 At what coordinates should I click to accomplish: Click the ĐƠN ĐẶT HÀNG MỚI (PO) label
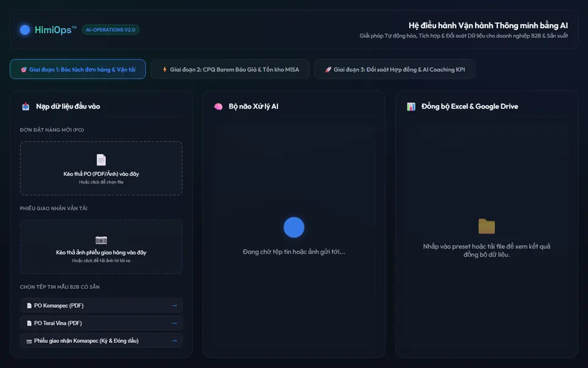pos(51,130)
